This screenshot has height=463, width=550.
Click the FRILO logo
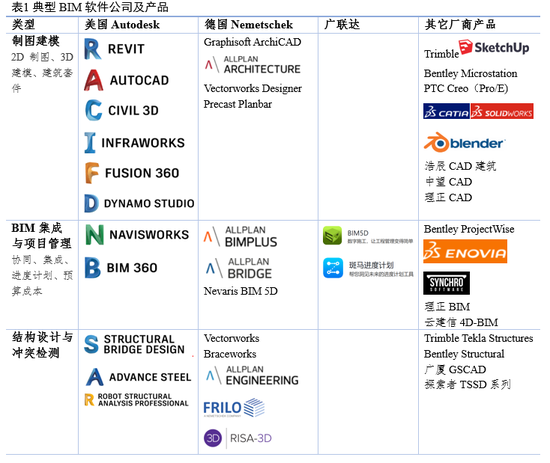pyautogui.click(x=234, y=408)
